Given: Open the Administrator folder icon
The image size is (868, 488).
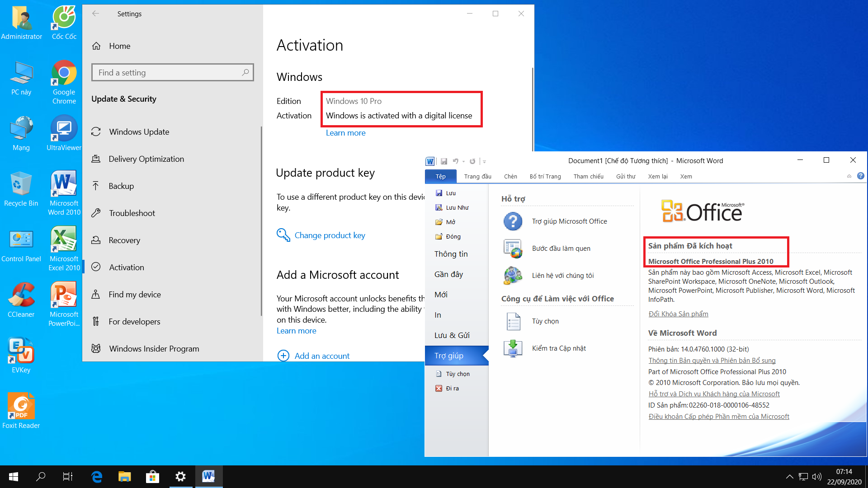Looking at the screenshot, I should [x=21, y=23].
